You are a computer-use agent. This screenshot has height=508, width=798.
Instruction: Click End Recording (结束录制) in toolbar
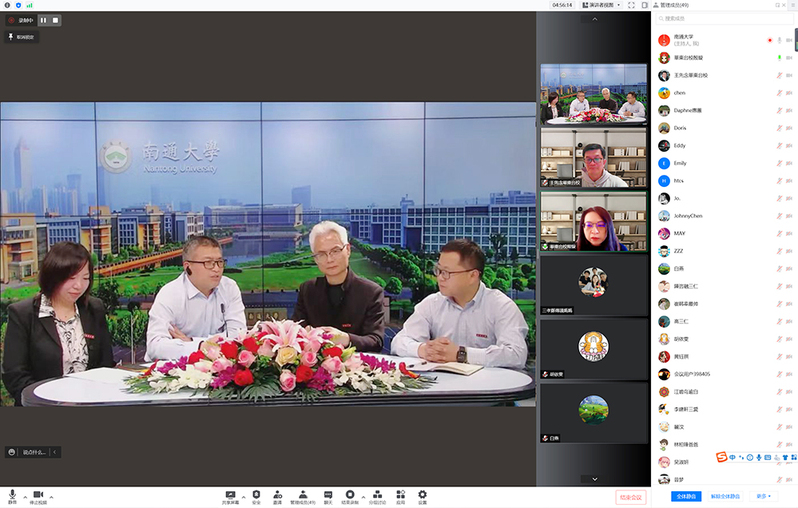tap(350, 496)
